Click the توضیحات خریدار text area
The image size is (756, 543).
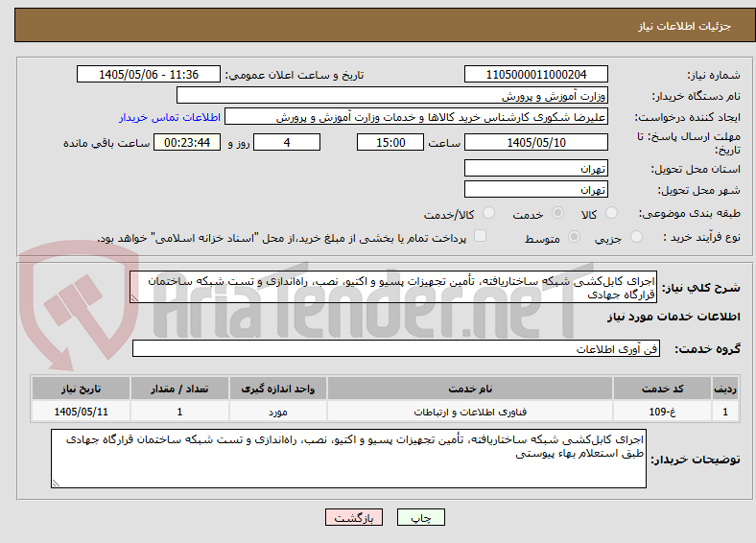pos(348,459)
